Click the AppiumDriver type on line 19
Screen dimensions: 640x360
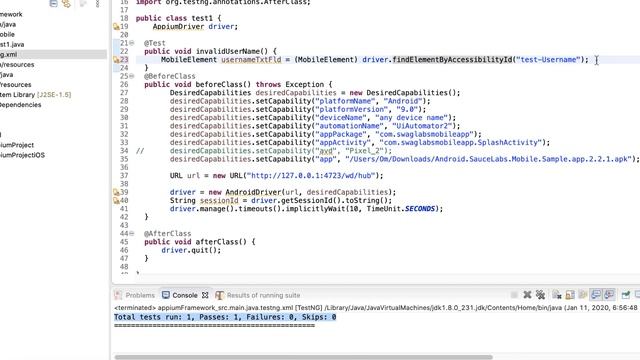pos(178,26)
